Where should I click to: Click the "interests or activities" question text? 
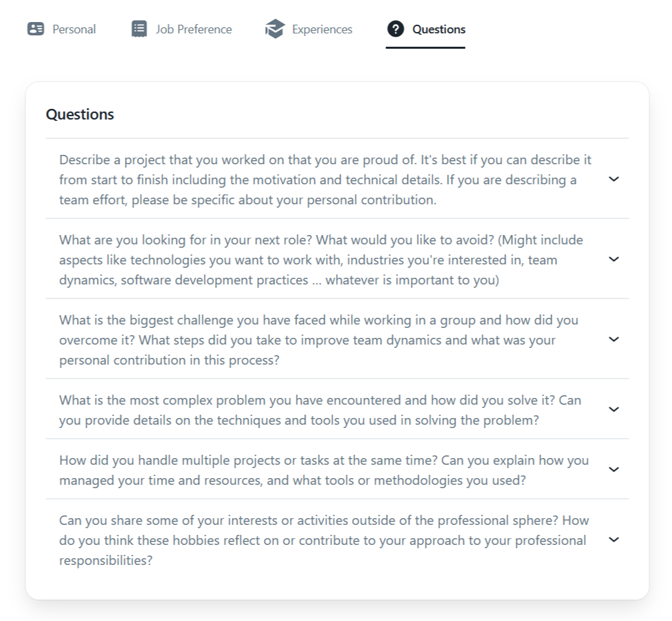point(323,540)
